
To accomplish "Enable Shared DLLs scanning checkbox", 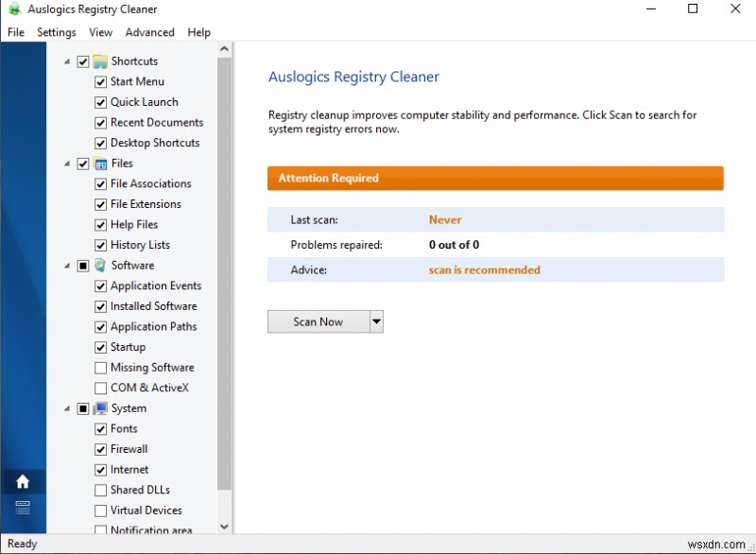I will coord(101,490).
